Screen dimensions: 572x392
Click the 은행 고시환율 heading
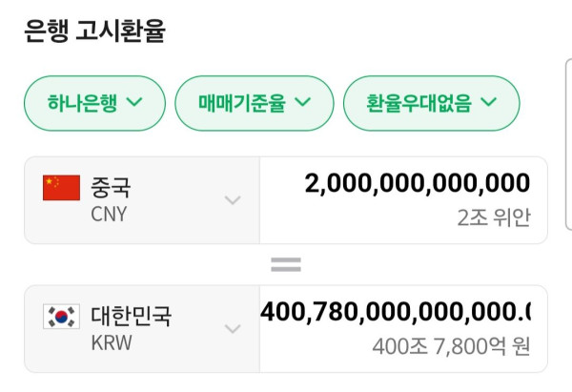pos(94,31)
